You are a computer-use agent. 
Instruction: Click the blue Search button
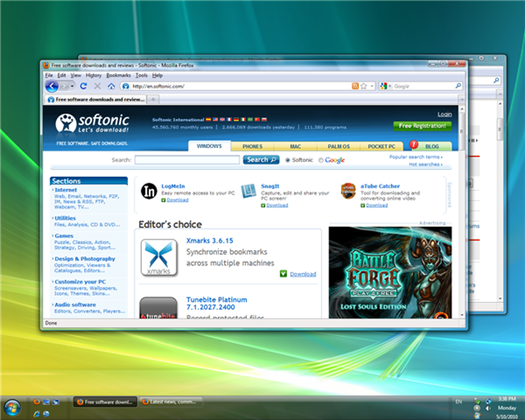click(261, 160)
